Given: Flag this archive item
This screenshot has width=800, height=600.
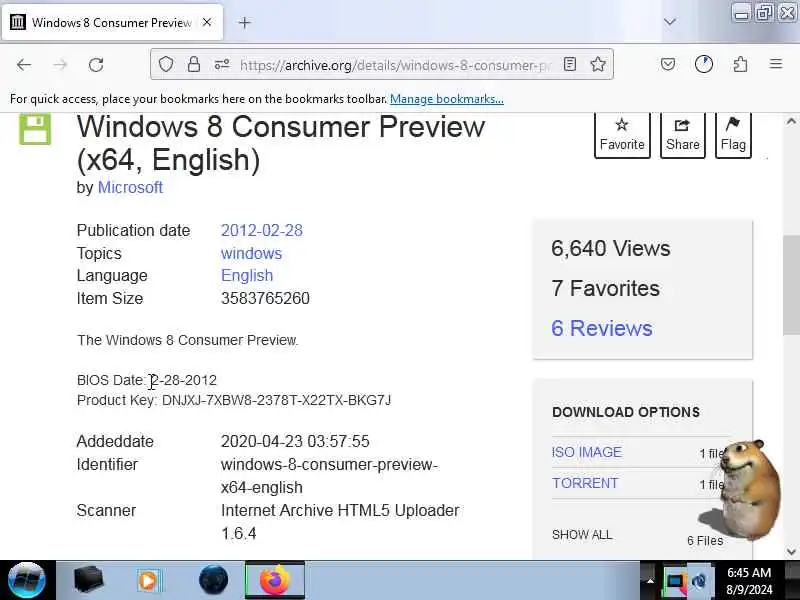Looking at the screenshot, I should pyautogui.click(x=733, y=136).
